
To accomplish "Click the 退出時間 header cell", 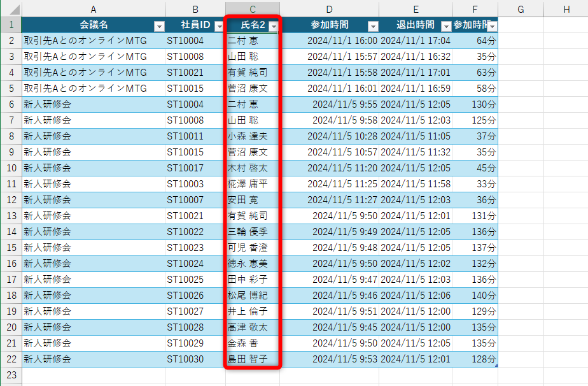I will [x=416, y=25].
